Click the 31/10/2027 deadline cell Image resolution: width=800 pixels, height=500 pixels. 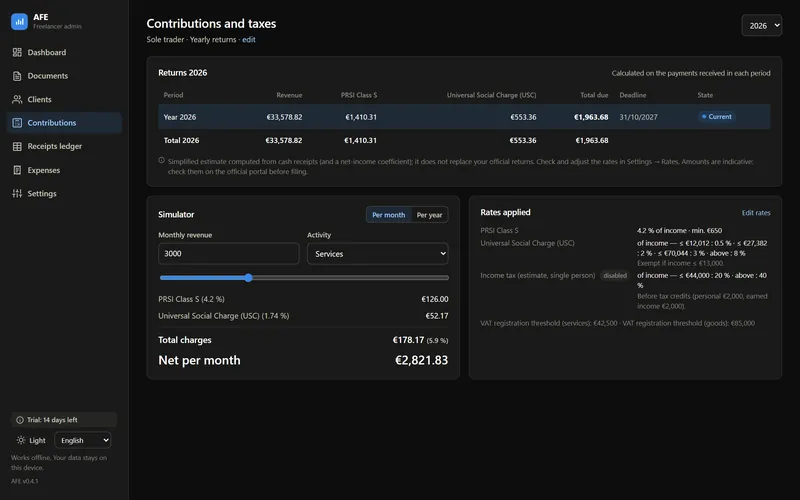(x=638, y=117)
